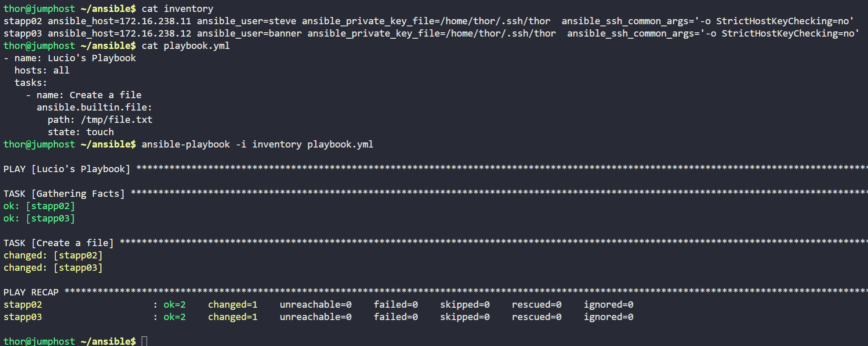
Task: Click ansible.builtin.file module line
Action: (x=94, y=108)
